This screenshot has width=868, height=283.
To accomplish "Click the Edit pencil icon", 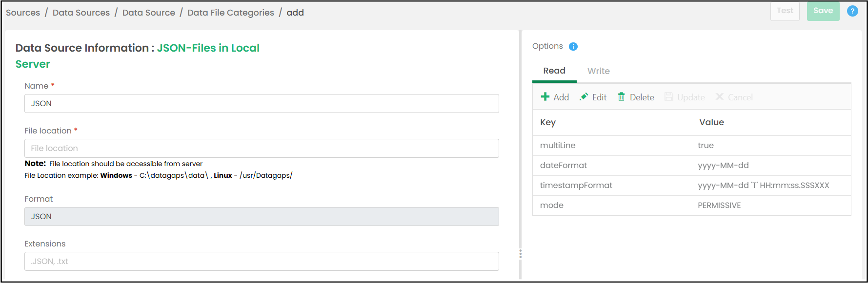I will point(584,97).
